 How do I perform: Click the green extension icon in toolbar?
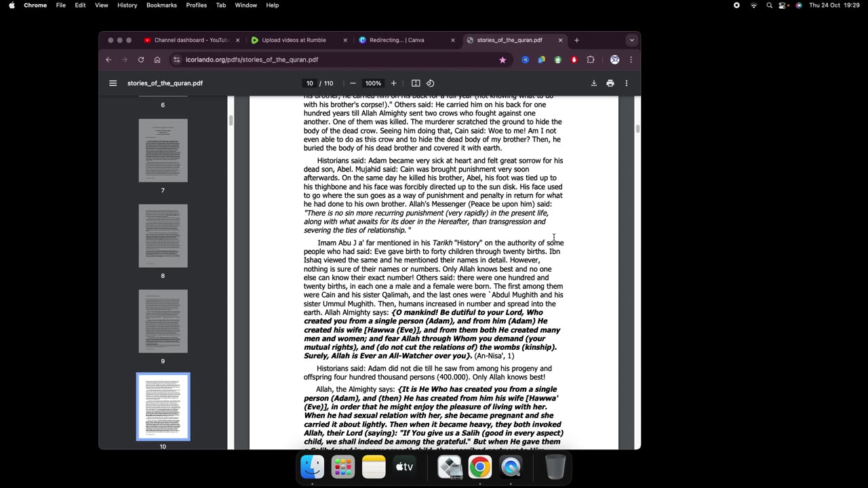pos(557,60)
